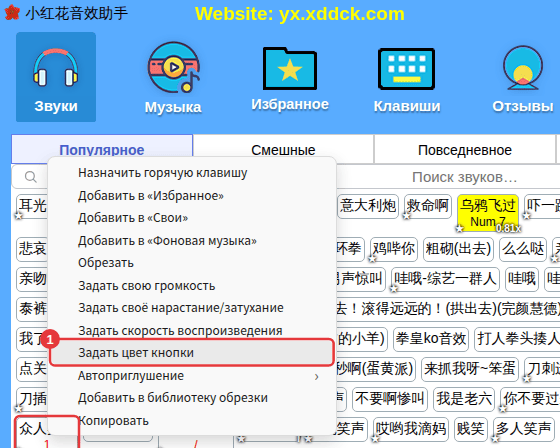Open the yx.xddck.com website link
The height and width of the screenshot is (448, 560).
(x=299, y=14)
